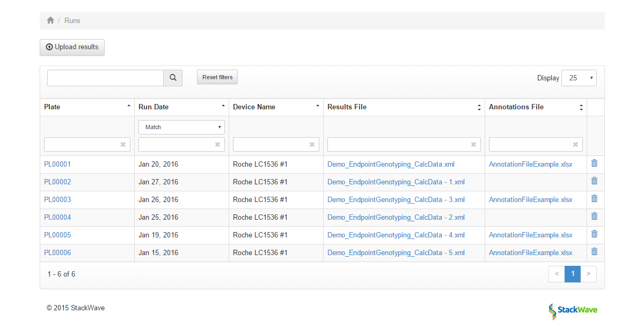Click the search magnifier icon
The image size is (644, 328).
pos(172,78)
